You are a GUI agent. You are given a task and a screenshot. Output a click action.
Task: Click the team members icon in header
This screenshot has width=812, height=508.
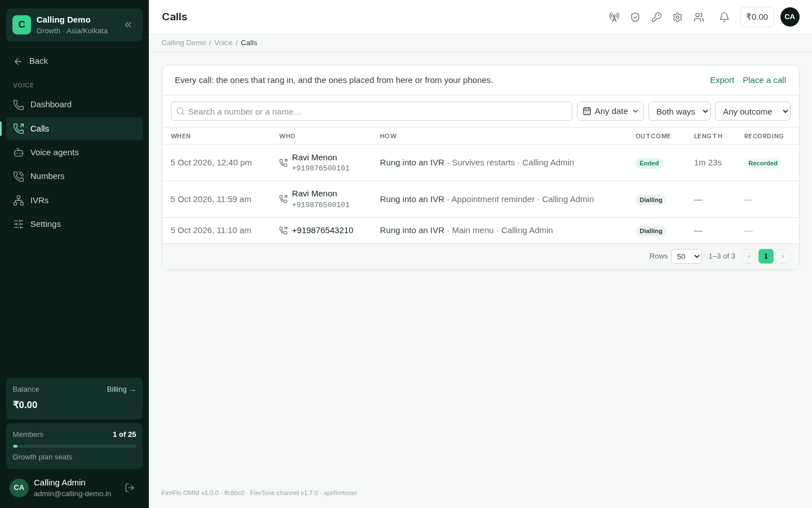tap(699, 17)
